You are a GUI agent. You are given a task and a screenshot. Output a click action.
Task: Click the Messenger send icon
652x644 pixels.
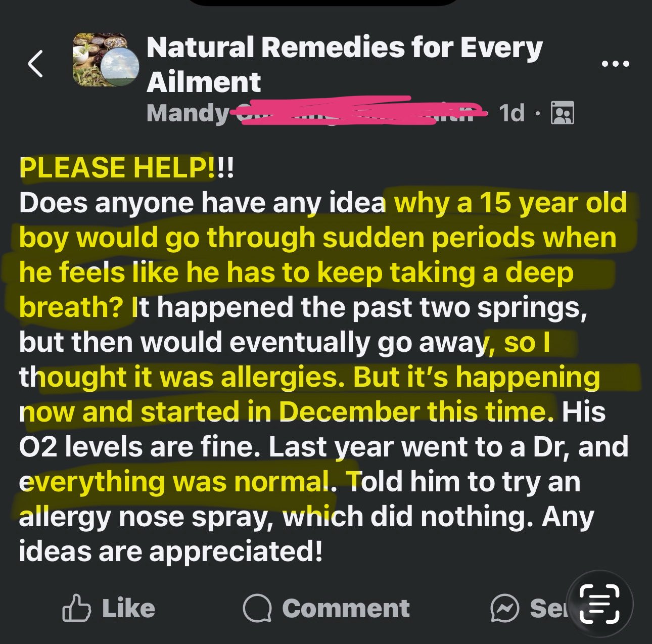[x=504, y=608]
